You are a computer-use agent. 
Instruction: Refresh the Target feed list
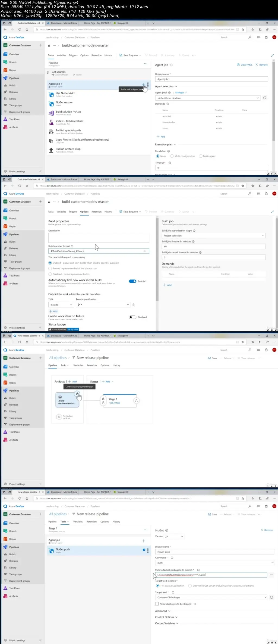(271, 597)
